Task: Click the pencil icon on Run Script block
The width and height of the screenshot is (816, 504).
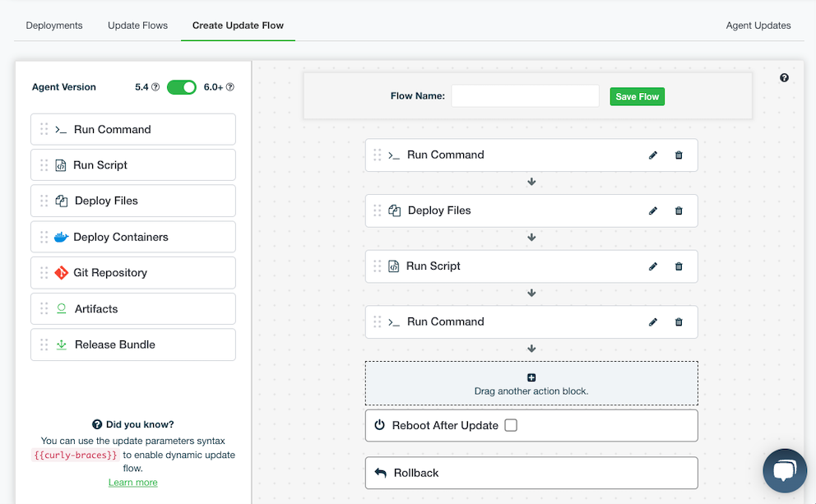Action: (653, 266)
